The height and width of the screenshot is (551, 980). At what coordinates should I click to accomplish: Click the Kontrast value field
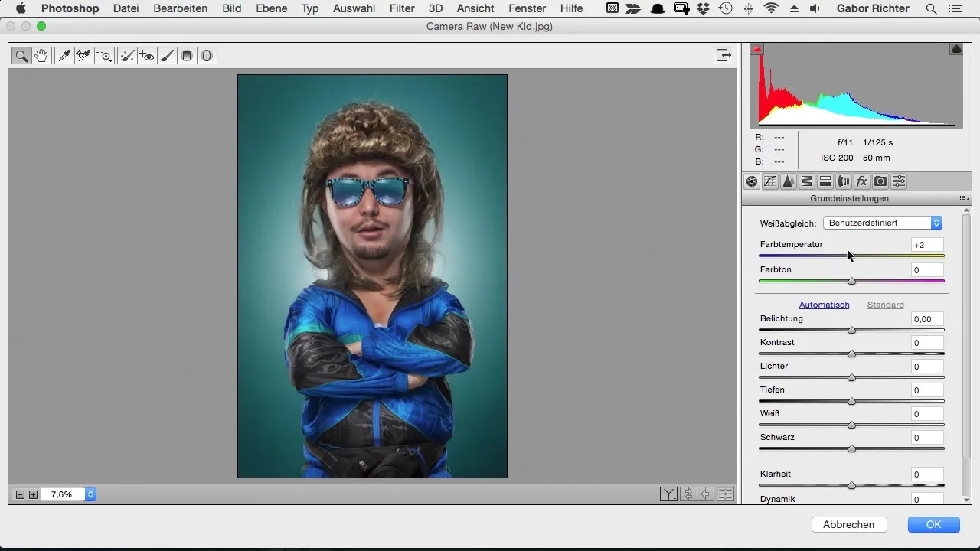[x=927, y=343]
